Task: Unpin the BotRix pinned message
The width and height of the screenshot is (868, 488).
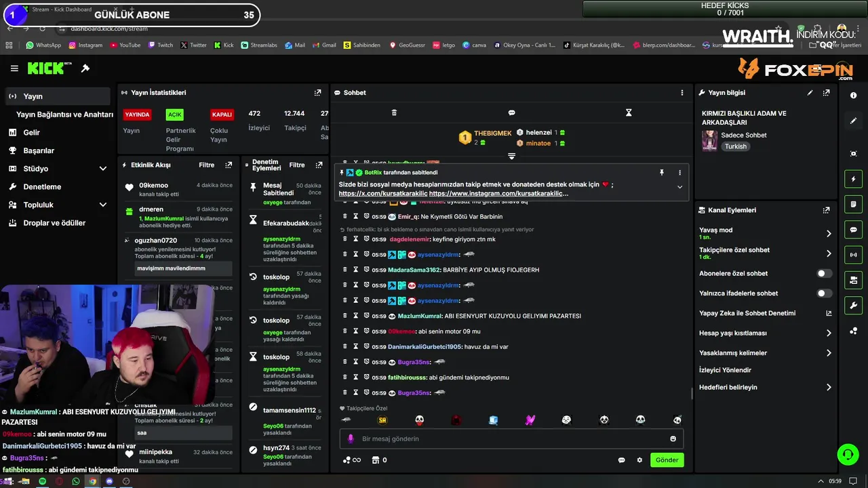Action: tap(662, 173)
